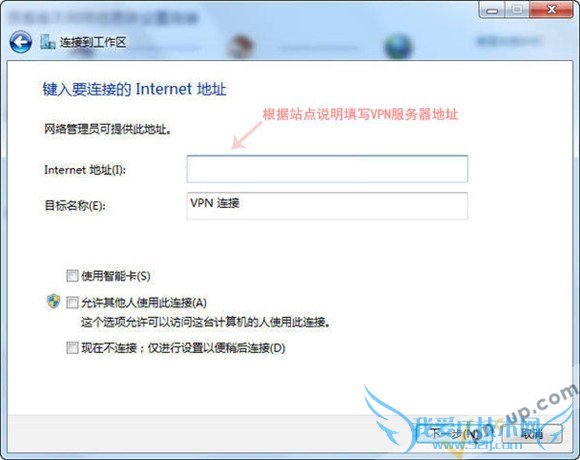This screenshot has height=460, width=580.
Task: Focus the Internet 地址(I) input field
Action: pos(327,169)
